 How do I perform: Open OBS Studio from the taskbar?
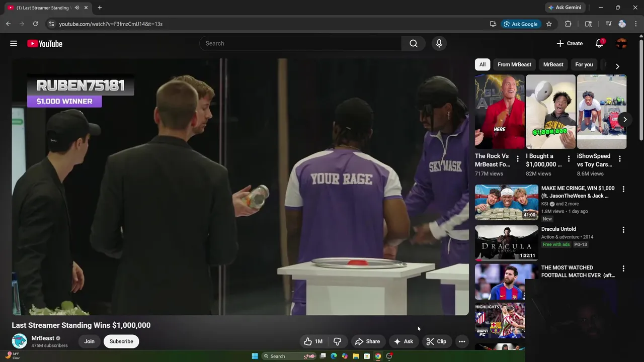389,356
